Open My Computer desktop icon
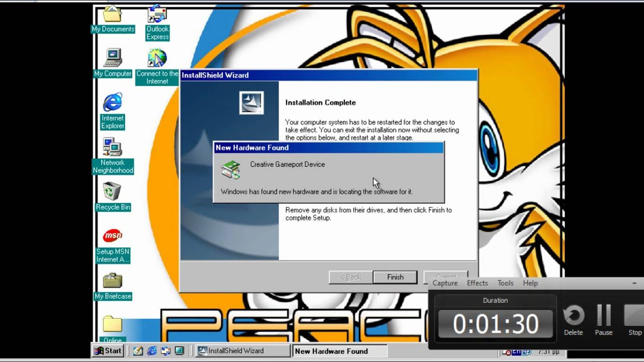This screenshot has width=644, height=362. point(113,63)
